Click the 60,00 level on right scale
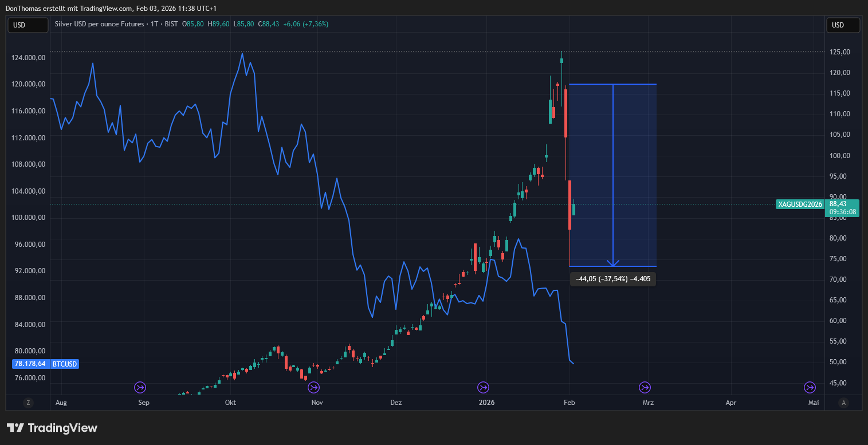Viewport: 868px width, 445px height. [839, 321]
